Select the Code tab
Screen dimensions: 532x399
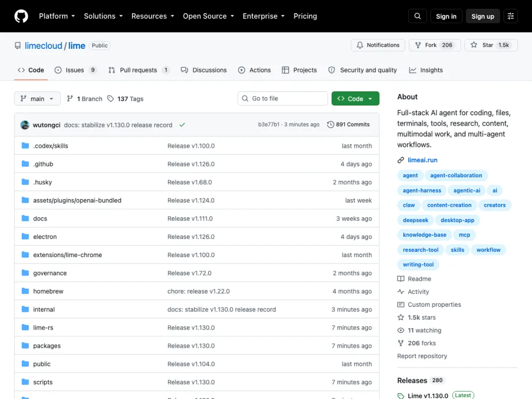click(31, 70)
